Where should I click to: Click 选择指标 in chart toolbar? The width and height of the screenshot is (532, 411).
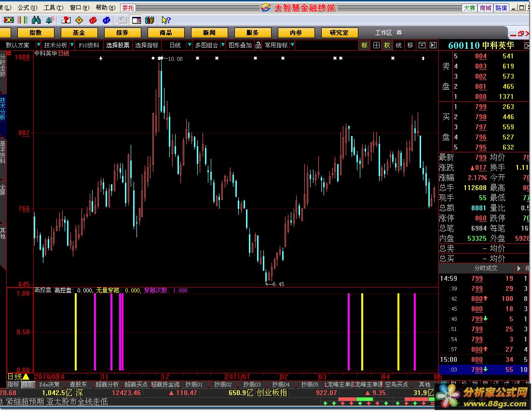147,45
